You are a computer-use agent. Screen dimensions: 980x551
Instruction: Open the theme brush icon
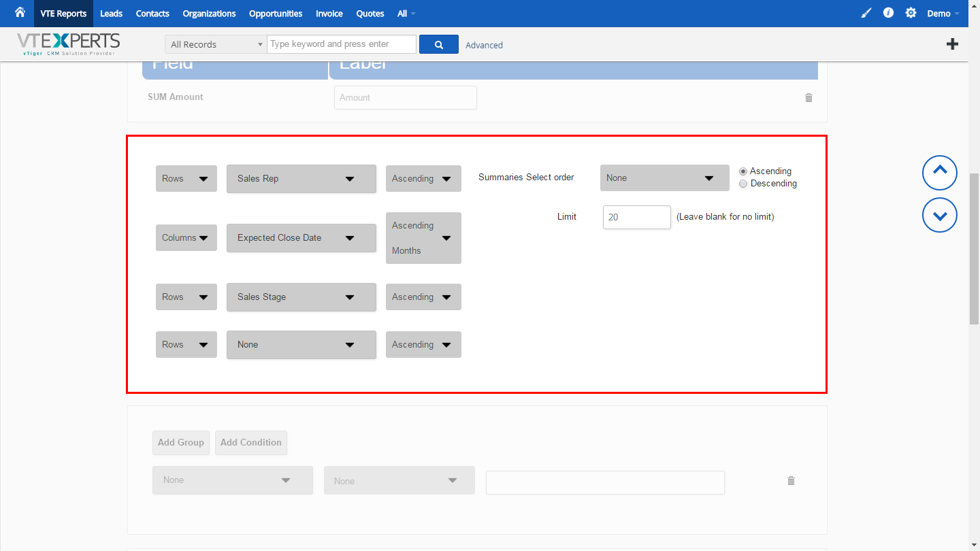point(866,13)
